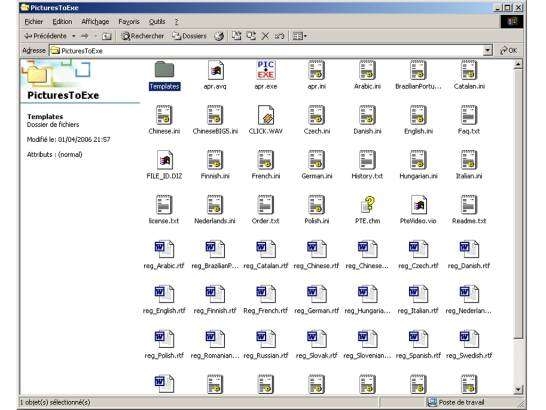Click the delete X toolbar icon

point(265,36)
